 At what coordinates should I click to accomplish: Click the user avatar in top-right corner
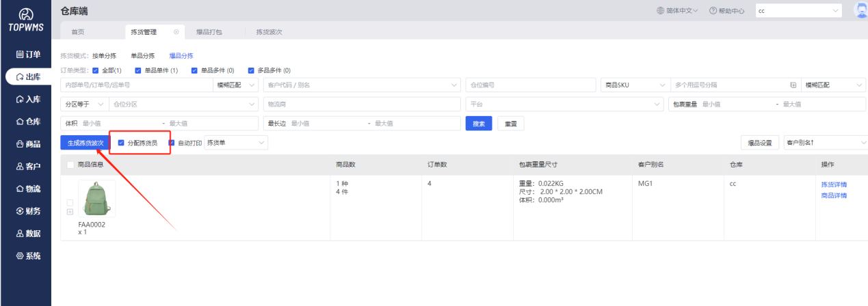point(860,10)
